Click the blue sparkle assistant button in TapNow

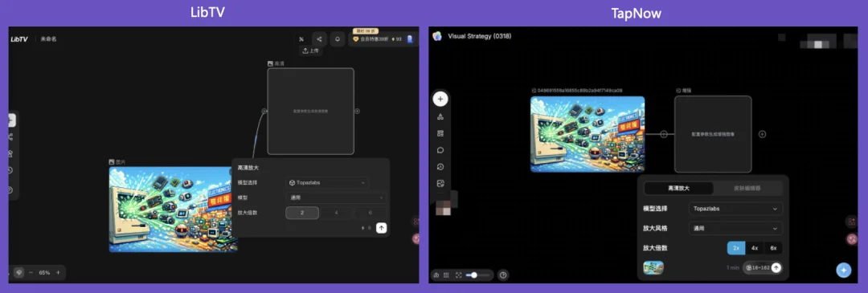pyautogui.click(x=844, y=271)
